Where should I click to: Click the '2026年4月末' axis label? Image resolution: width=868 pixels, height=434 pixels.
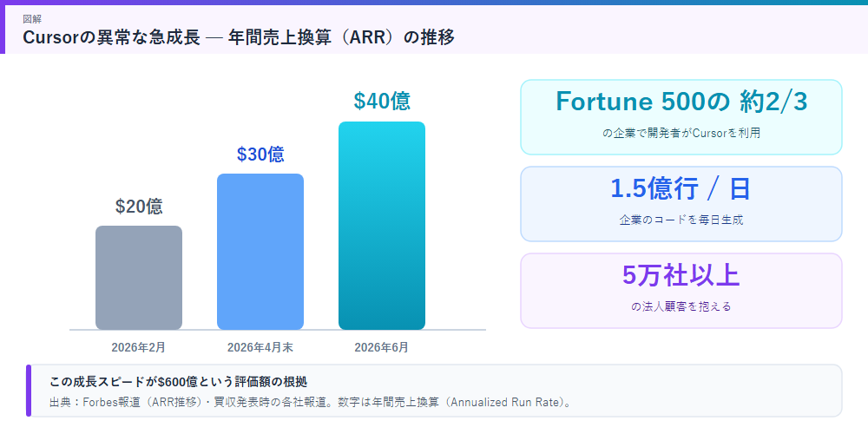click(x=260, y=348)
